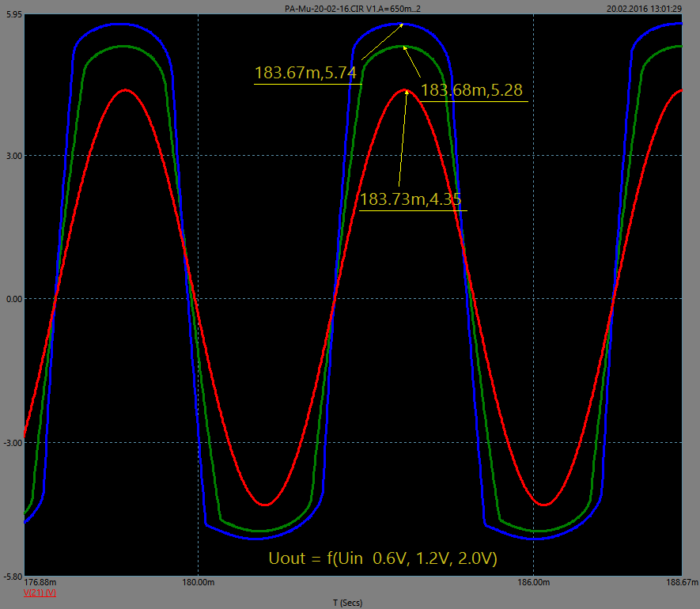Screen dimensions: 700x609
Task: Select the T (Secs) x-axis title
Action: (348, 603)
